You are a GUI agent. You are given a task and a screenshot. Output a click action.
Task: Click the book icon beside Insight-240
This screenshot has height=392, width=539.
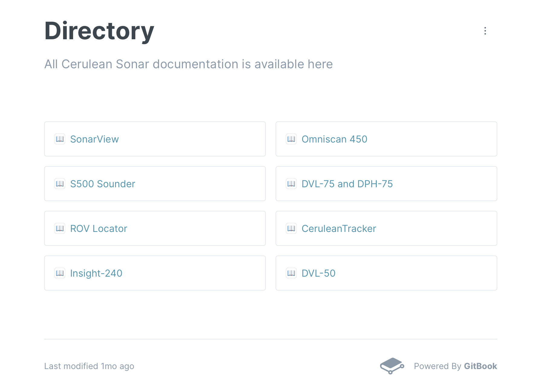(x=60, y=273)
